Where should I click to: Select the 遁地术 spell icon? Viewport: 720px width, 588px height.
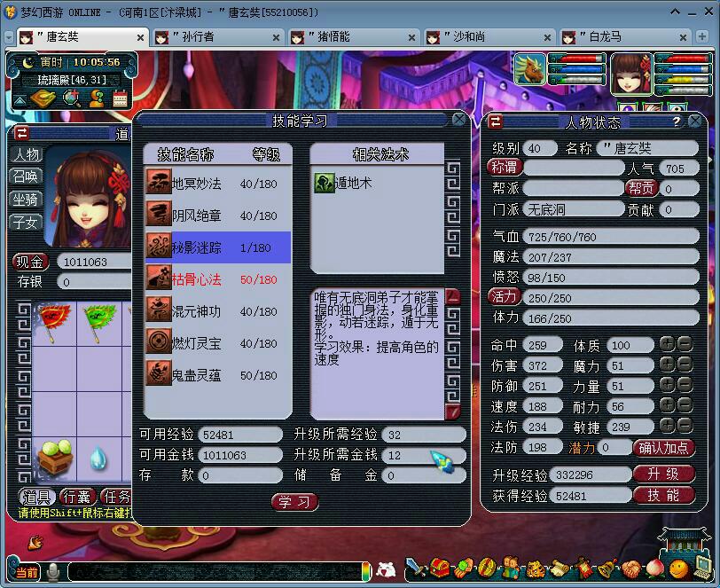324,183
